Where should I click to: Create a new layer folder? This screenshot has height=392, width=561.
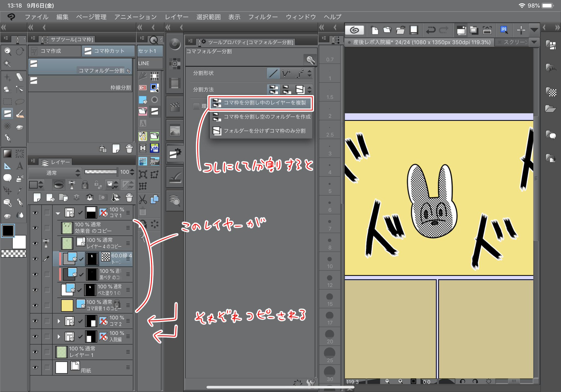(x=63, y=197)
